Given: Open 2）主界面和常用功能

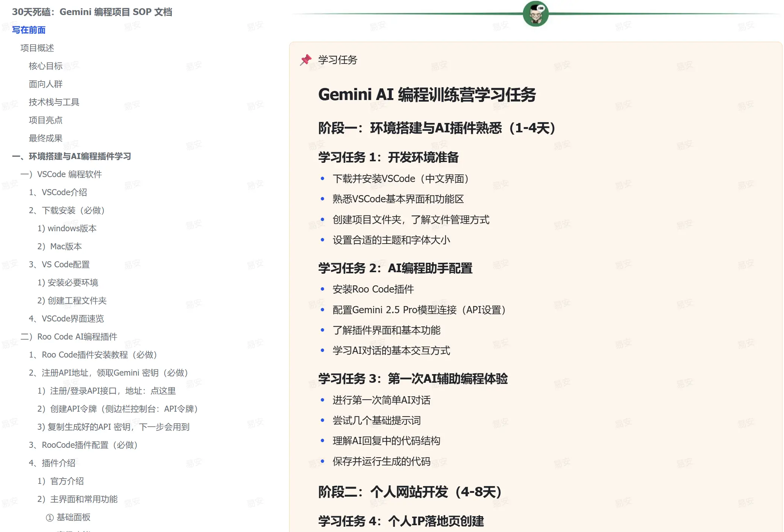Looking at the screenshot, I should tap(77, 499).
